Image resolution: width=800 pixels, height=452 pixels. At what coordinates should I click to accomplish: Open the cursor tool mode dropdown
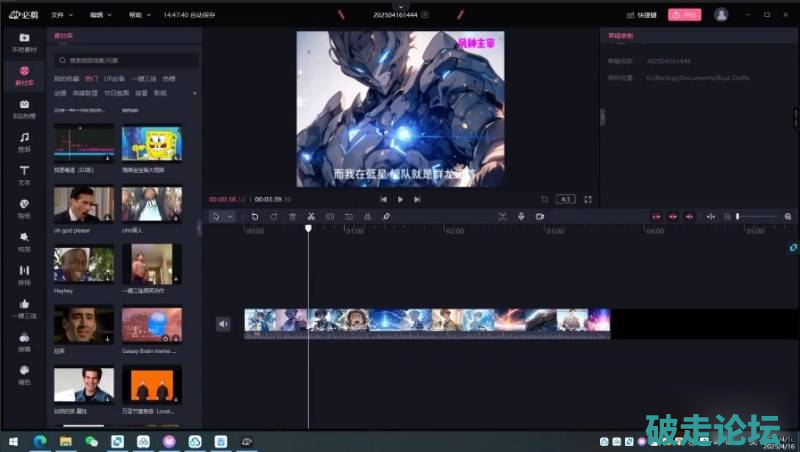tap(230, 216)
